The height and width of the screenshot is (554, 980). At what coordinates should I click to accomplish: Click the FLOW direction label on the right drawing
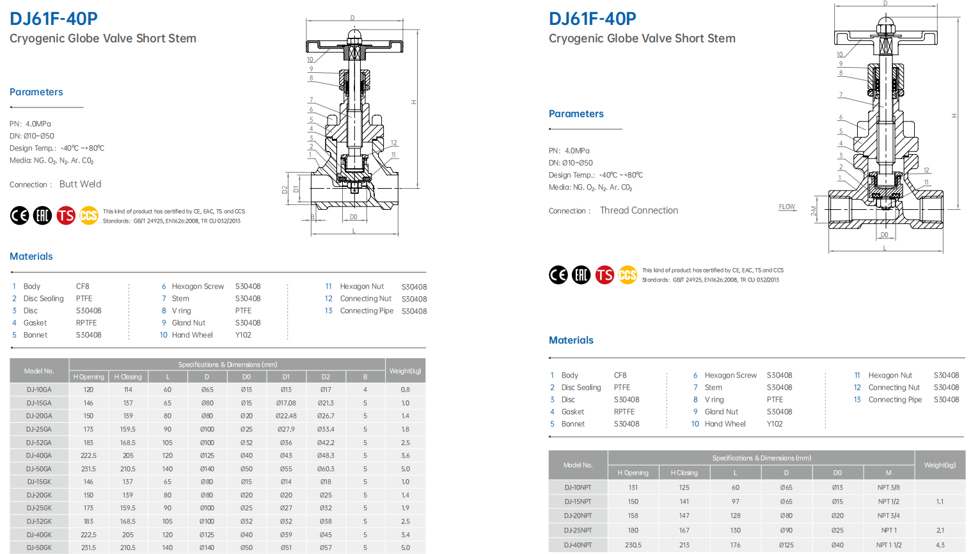787,207
